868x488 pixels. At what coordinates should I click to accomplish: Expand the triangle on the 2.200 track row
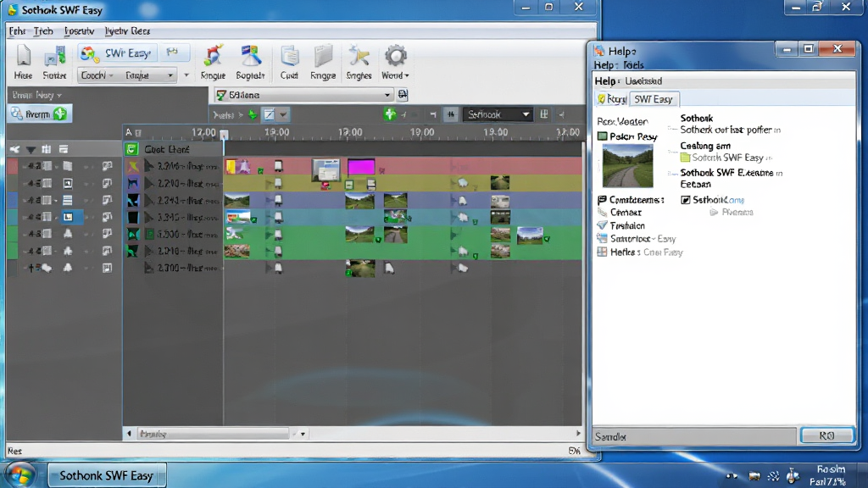pyautogui.click(x=149, y=183)
